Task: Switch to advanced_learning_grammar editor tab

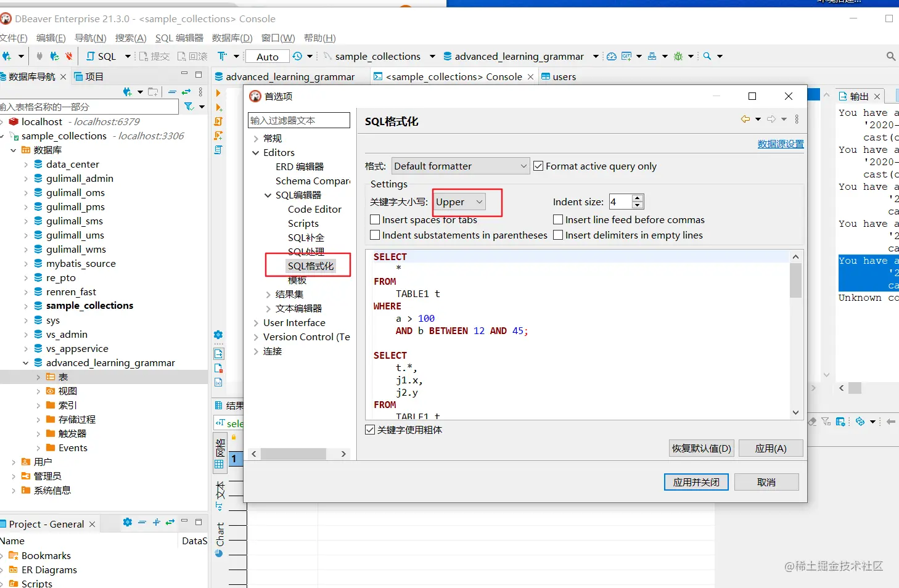Action: (x=284, y=76)
